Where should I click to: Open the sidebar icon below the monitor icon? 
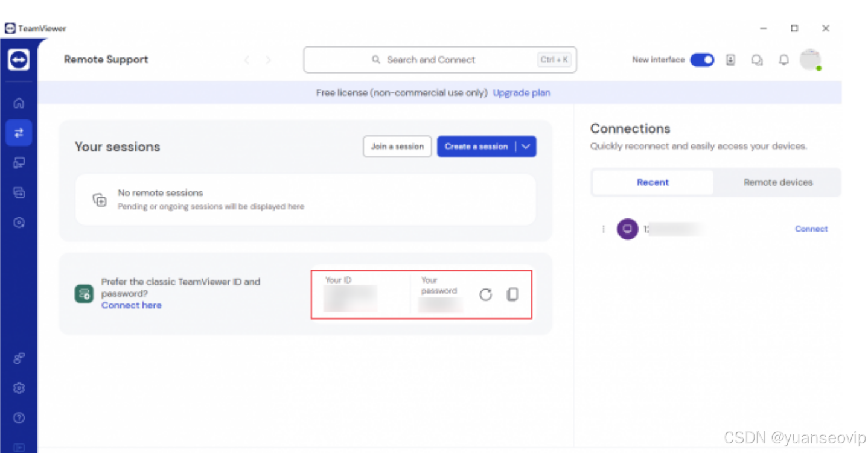coord(19,193)
